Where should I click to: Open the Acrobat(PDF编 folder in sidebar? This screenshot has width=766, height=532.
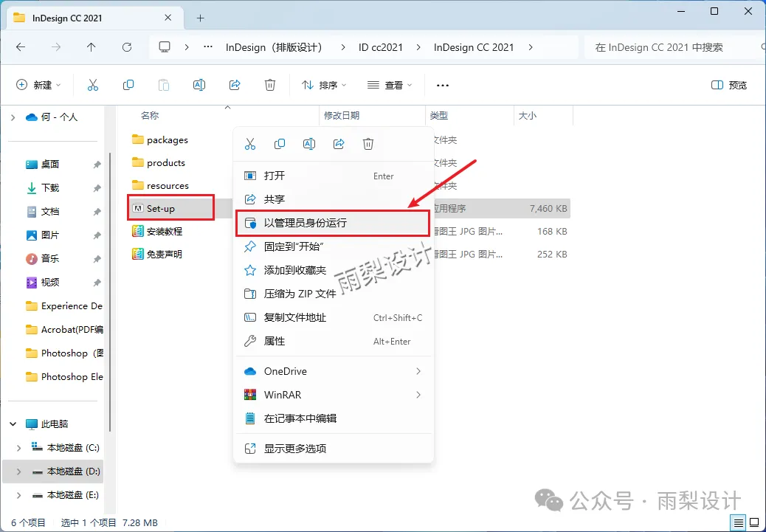point(65,330)
